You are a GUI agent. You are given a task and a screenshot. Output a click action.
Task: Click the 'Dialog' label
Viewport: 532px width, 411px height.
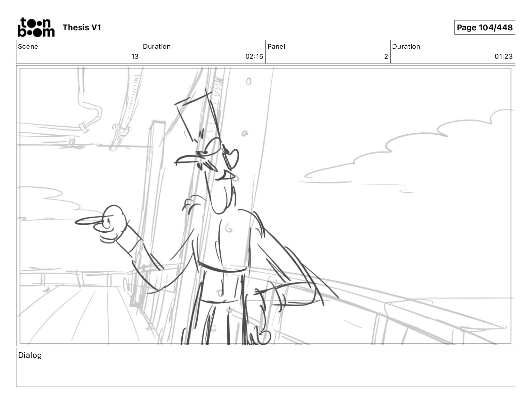[30, 355]
